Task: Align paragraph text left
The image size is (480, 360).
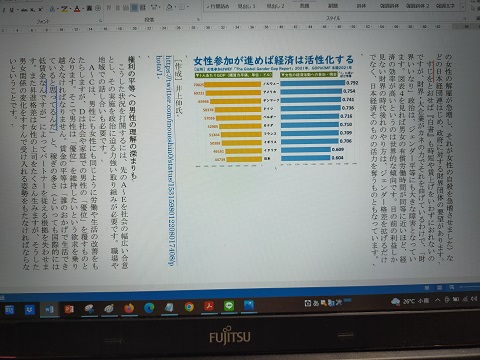Action: click(109, 8)
